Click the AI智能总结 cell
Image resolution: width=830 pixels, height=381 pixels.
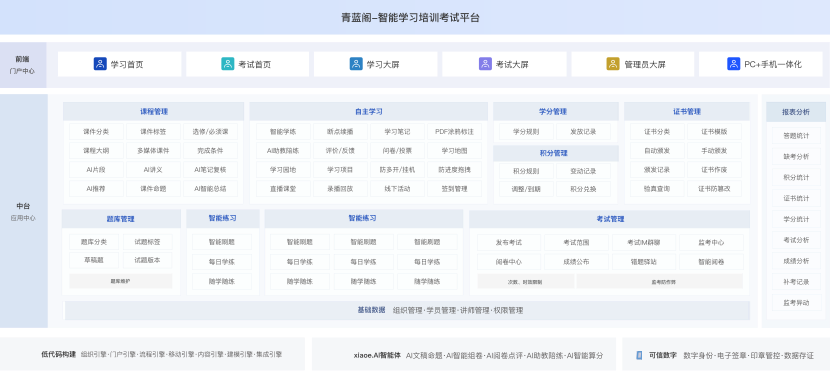coord(210,188)
